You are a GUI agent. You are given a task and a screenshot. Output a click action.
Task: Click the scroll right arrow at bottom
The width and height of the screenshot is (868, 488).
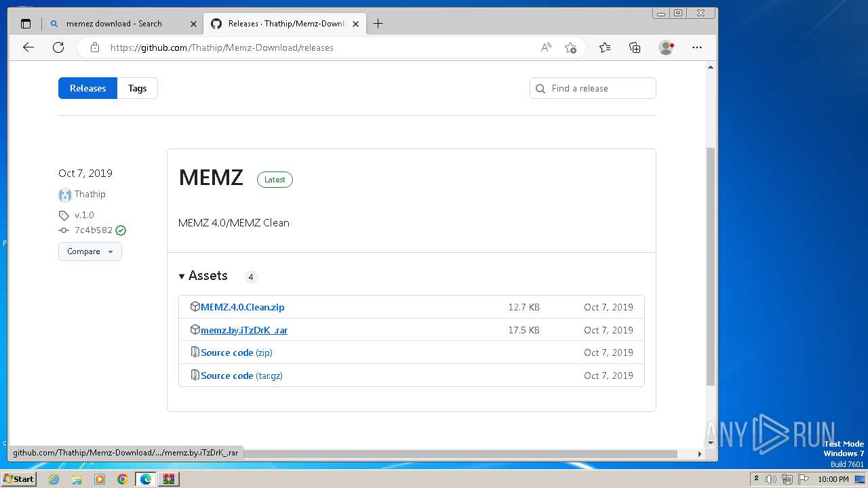point(699,454)
